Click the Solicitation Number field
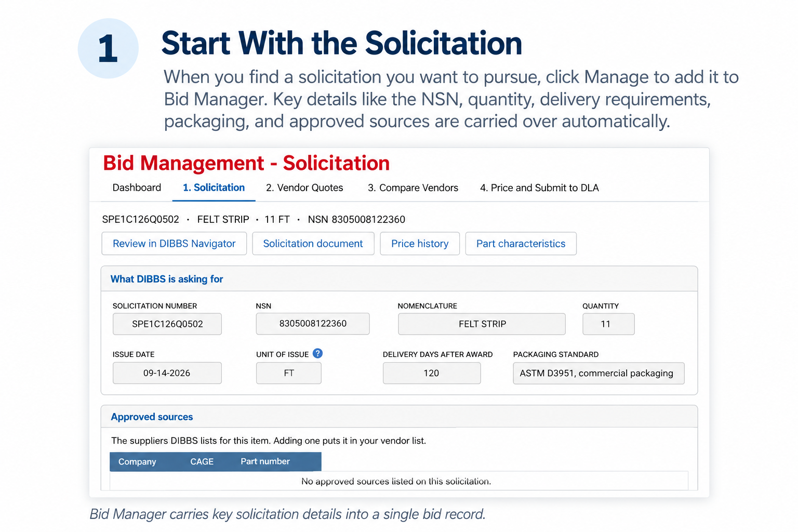The height and width of the screenshot is (532, 798). (167, 324)
